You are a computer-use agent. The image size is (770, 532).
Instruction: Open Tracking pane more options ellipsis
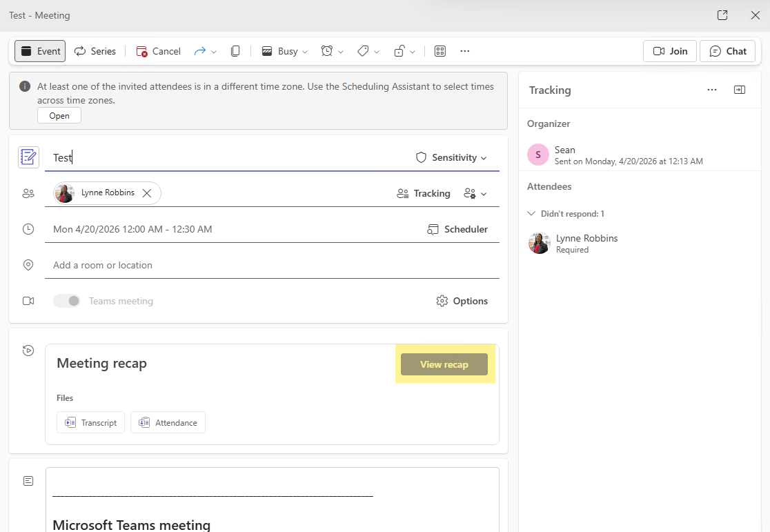[712, 90]
